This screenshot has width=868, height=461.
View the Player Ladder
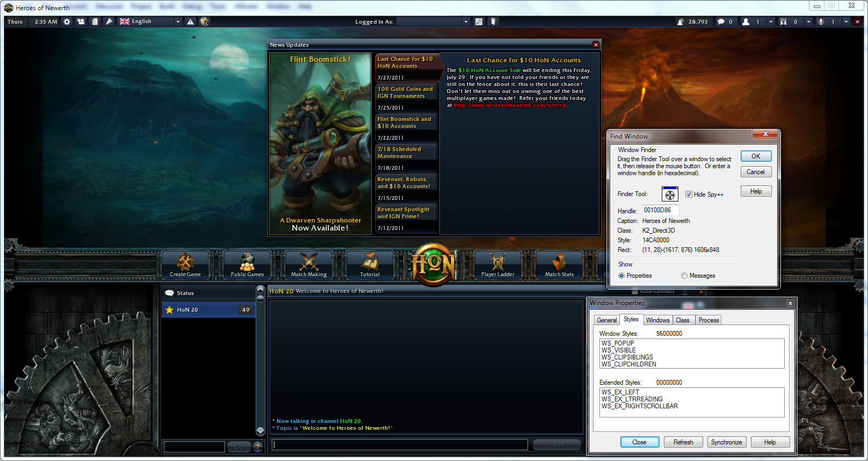coord(498,265)
